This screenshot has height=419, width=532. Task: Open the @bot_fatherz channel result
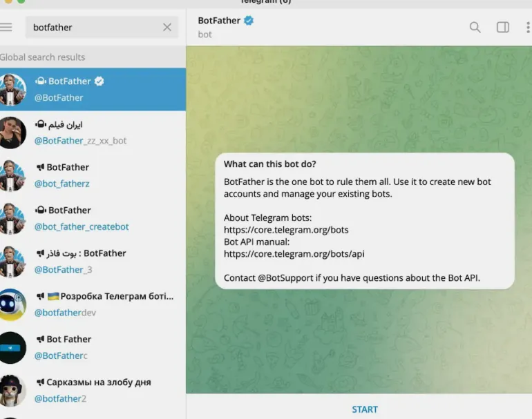93,175
